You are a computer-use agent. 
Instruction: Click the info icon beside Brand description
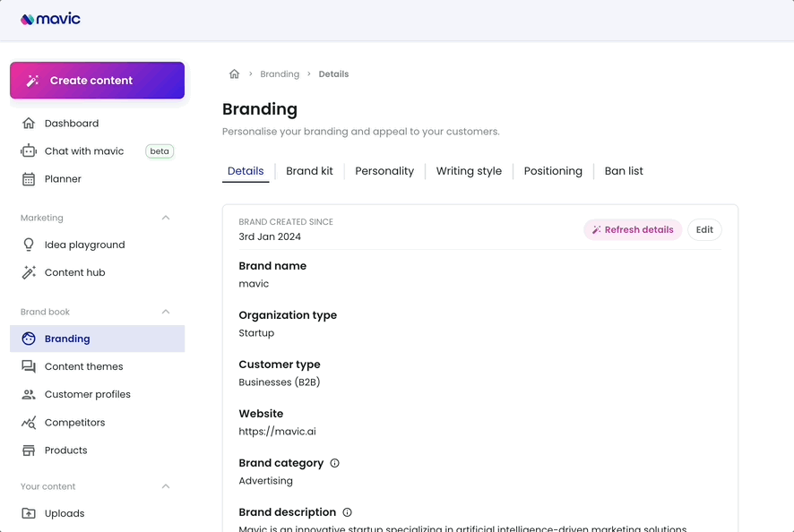point(348,512)
